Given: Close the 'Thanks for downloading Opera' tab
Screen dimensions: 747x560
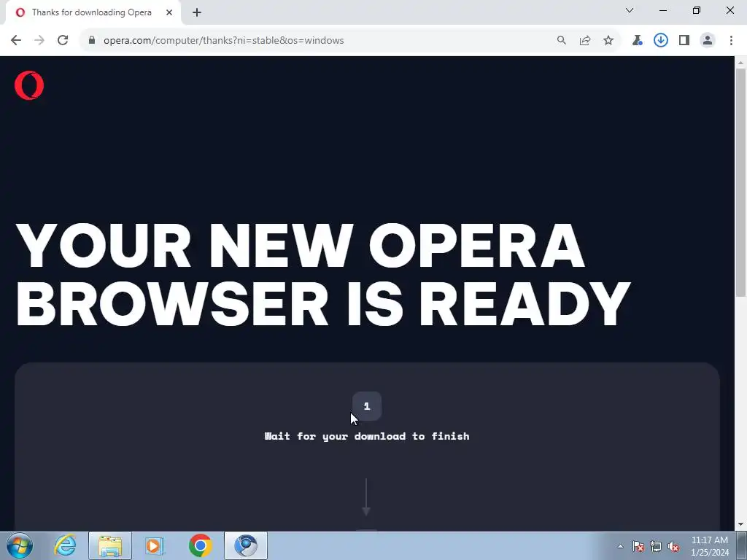Looking at the screenshot, I should [169, 12].
